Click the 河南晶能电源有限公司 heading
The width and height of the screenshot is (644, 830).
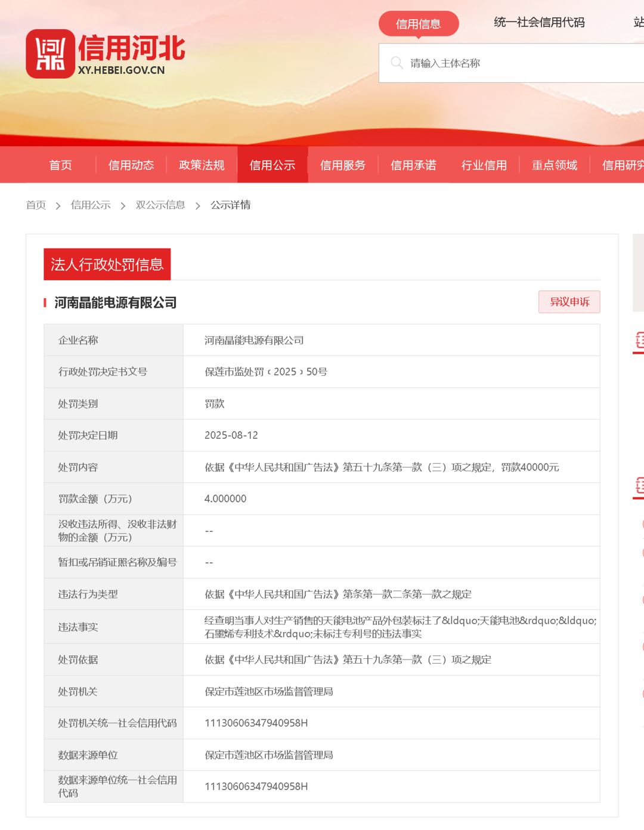click(116, 303)
